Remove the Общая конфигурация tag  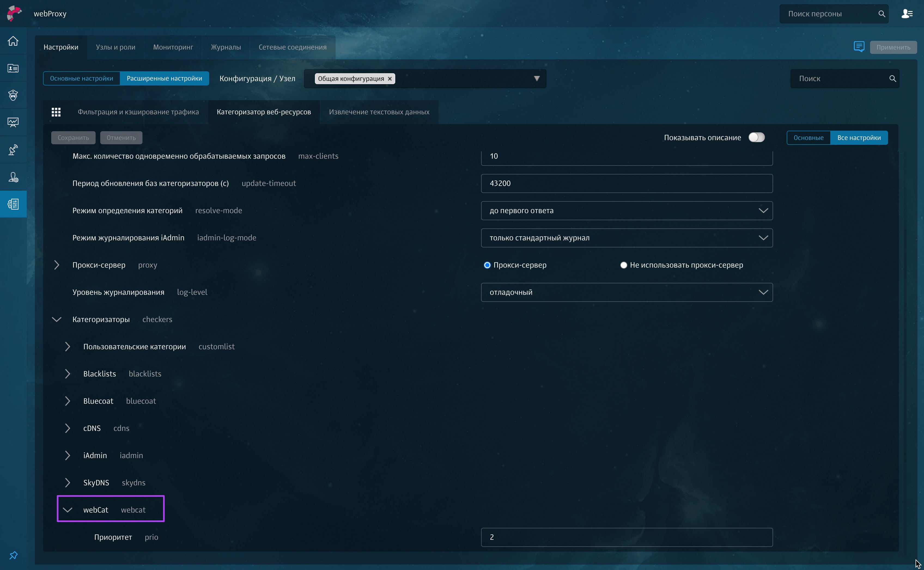point(390,79)
